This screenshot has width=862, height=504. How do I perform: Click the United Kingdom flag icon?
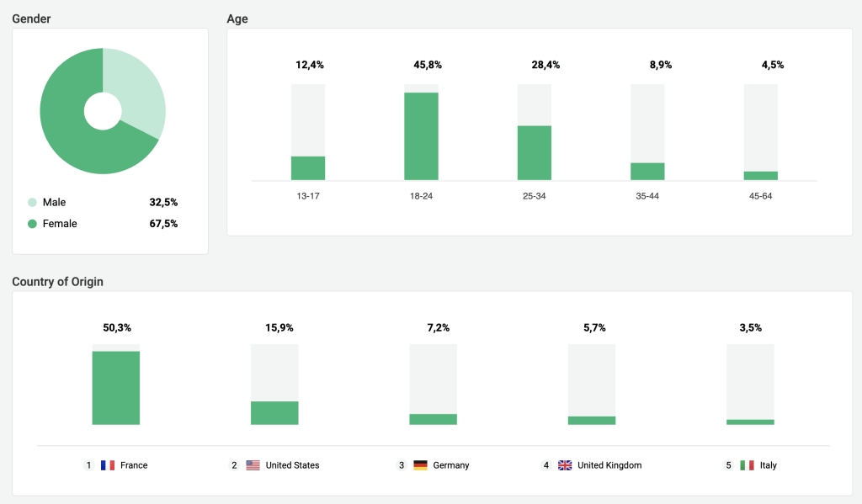tap(565, 465)
